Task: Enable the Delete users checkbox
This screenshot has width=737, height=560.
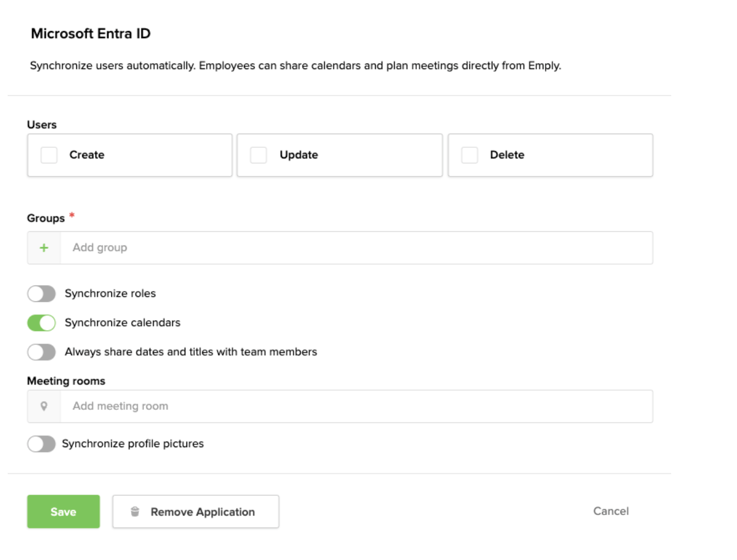Action: point(469,155)
